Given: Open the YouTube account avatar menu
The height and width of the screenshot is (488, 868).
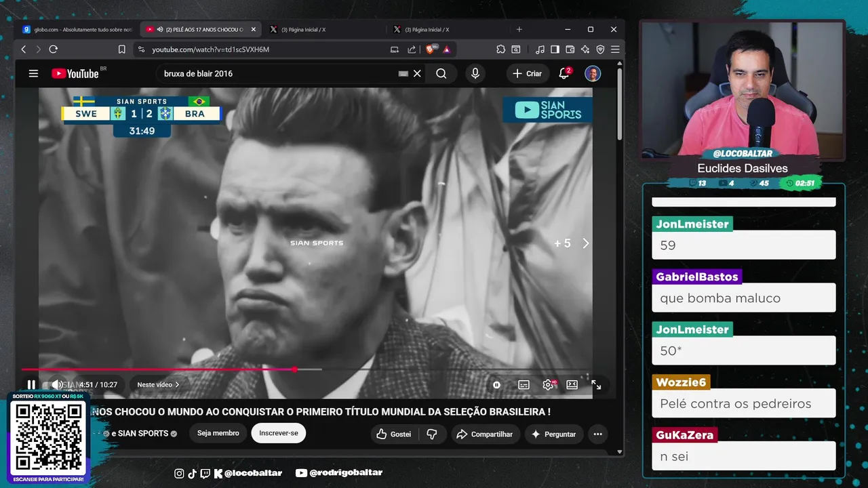Looking at the screenshot, I should [x=593, y=73].
